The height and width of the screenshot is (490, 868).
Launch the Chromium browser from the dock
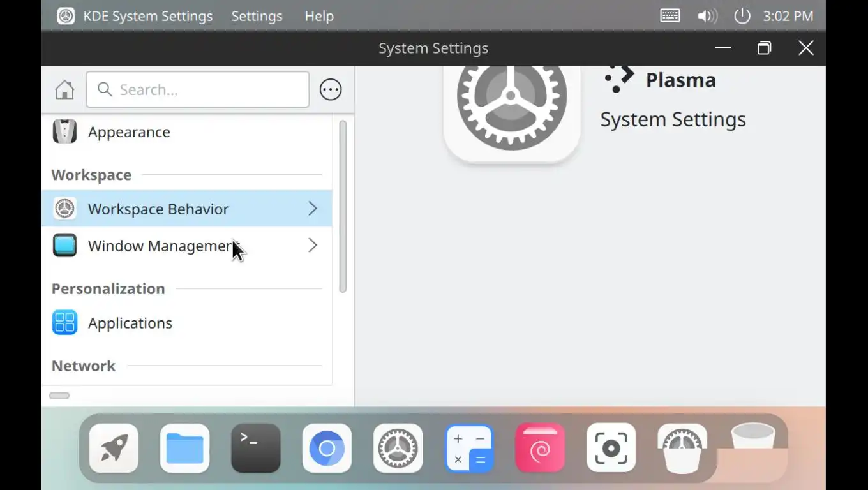click(327, 448)
